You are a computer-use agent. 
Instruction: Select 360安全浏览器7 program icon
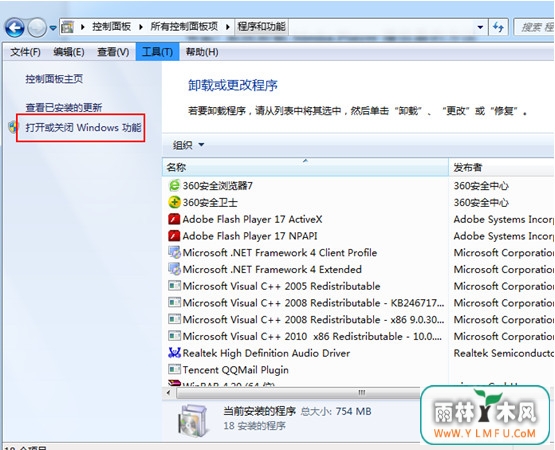click(174, 185)
